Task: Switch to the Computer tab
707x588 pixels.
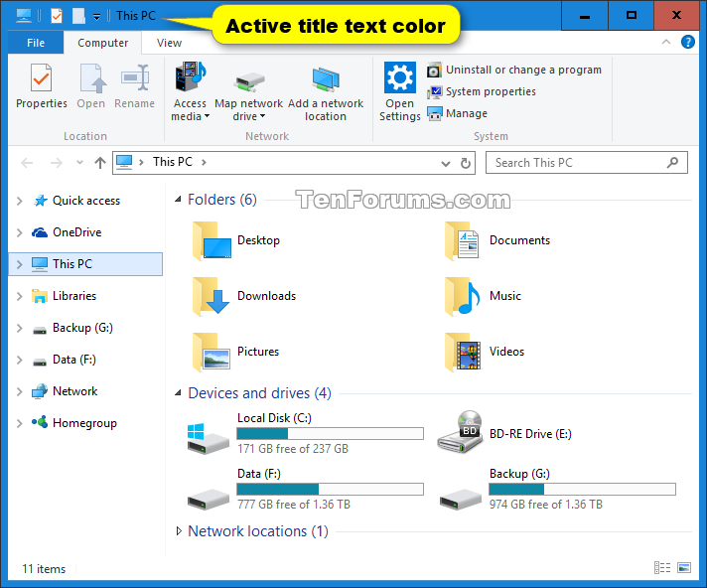Action: pos(103,43)
